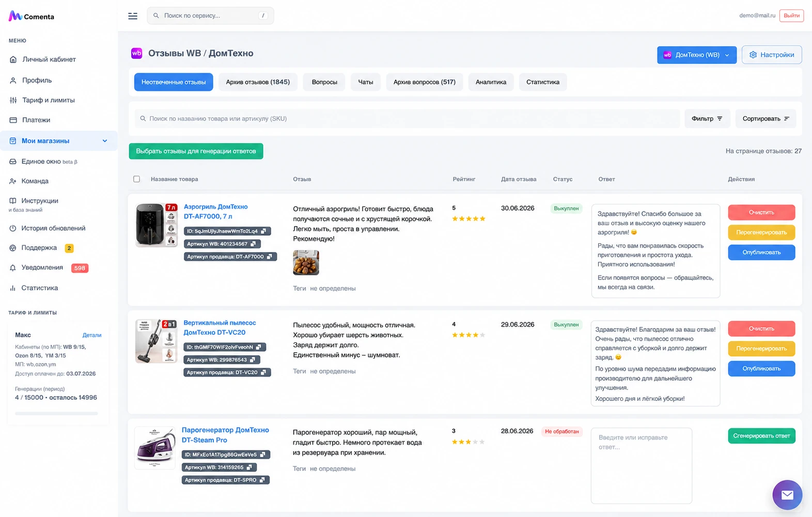The width and height of the screenshot is (812, 517).
Task: Copy the ID thGMF70WiF2olvFveohN value
Action: [258, 347]
